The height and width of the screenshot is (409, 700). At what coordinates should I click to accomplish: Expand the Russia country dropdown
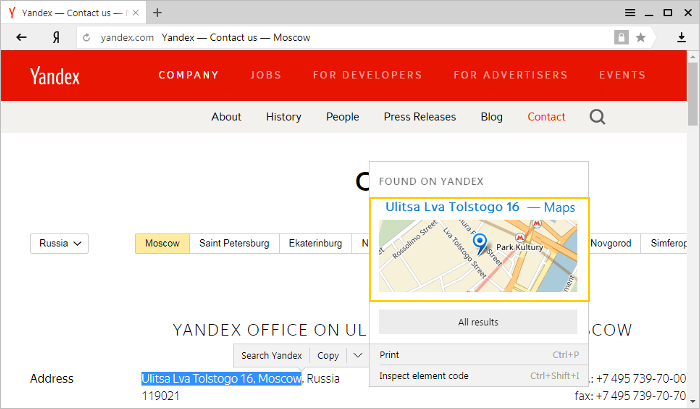click(59, 243)
